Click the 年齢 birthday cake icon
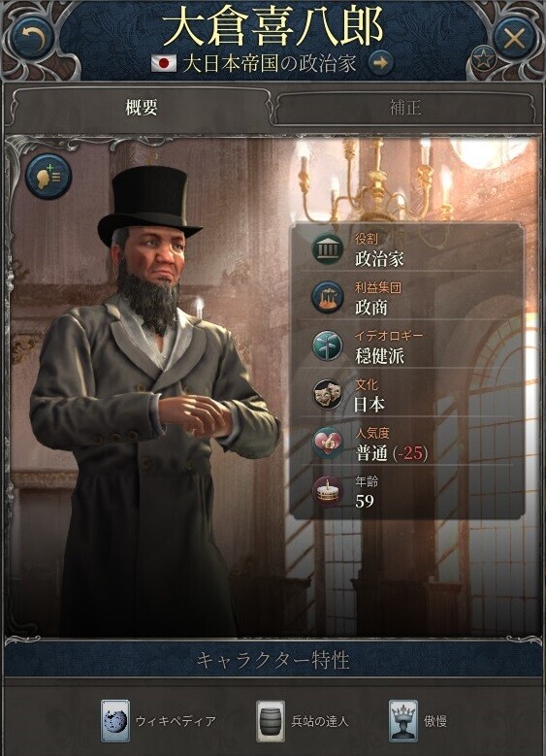 point(328,492)
